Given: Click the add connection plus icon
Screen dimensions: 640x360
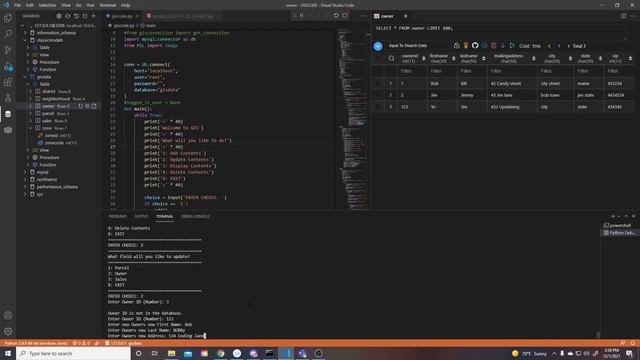Looking at the screenshot, I should [x=94, y=16].
